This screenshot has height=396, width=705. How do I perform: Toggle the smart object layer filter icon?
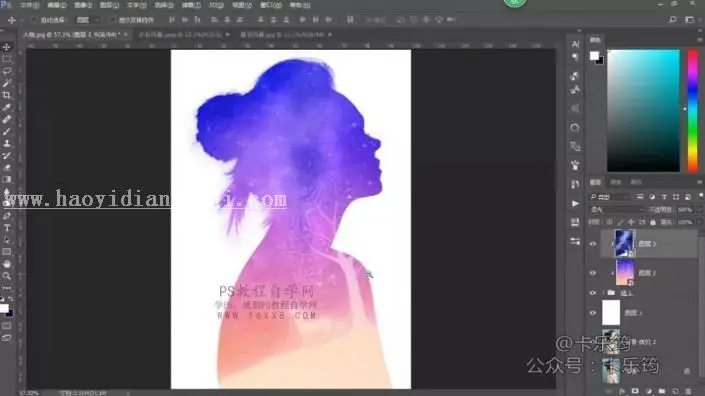688,197
